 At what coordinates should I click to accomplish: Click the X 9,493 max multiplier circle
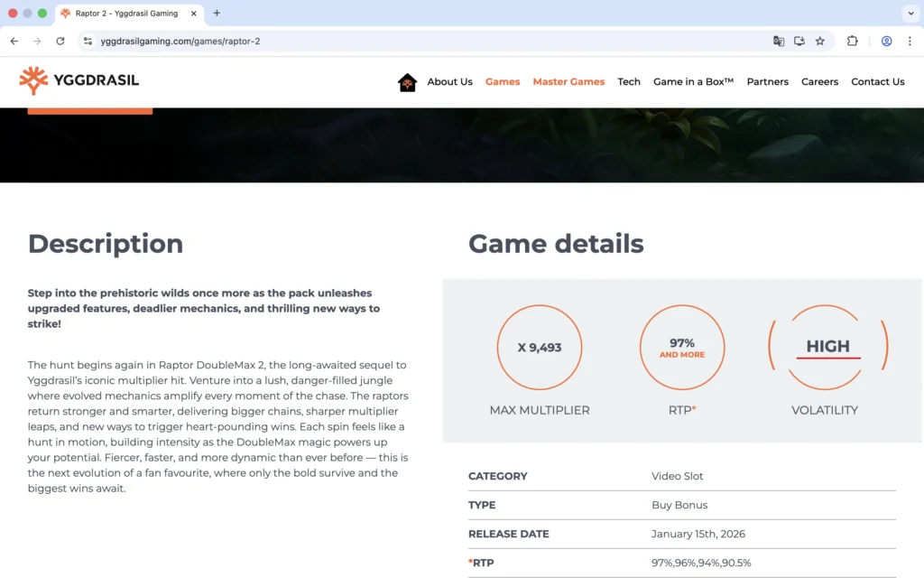tap(540, 348)
